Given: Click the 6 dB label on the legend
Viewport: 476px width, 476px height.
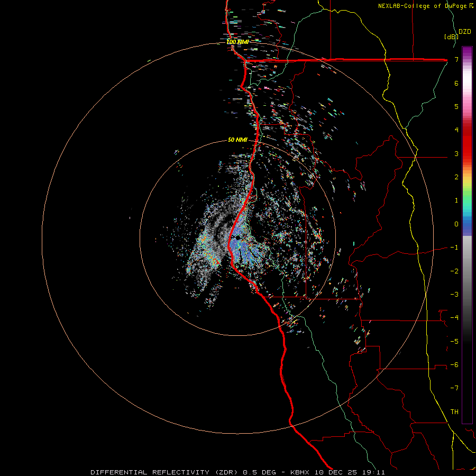Looking at the screenshot, I should click(x=456, y=83).
